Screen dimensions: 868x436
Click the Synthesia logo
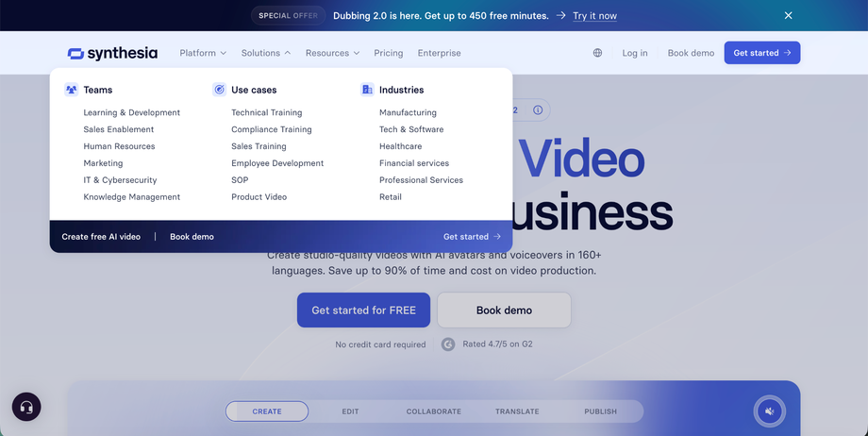pos(112,53)
